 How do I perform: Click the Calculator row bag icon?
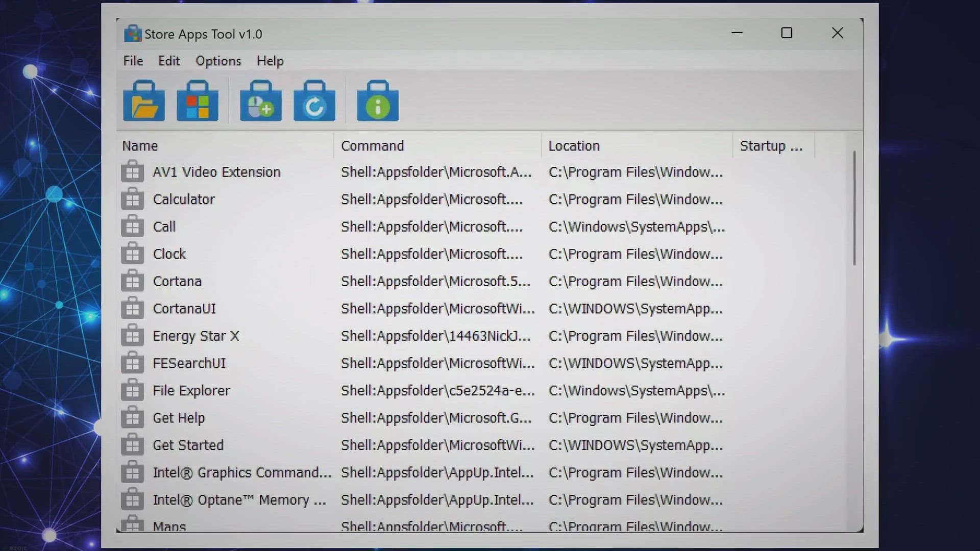pyautogui.click(x=132, y=199)
